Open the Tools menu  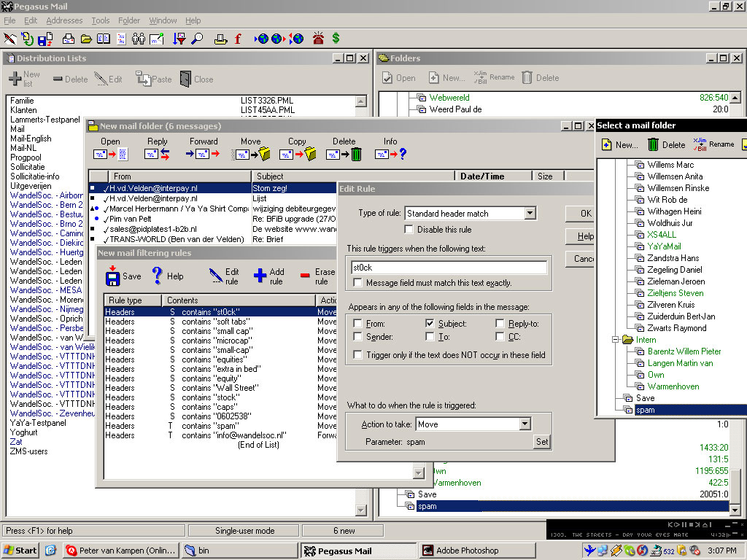pos(101,20)
